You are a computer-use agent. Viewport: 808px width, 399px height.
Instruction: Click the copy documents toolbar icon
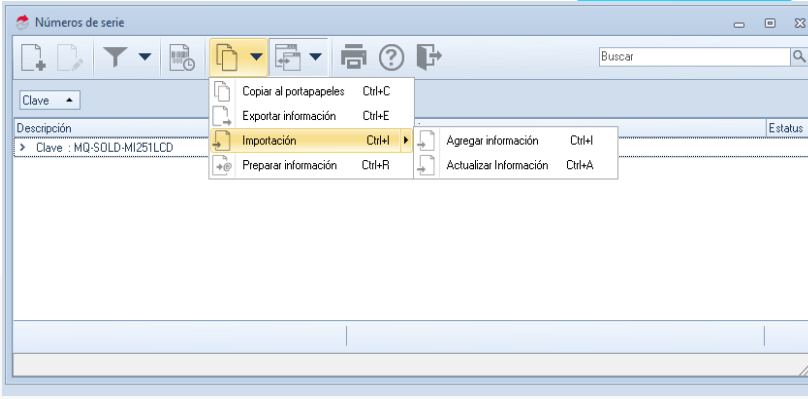(x=227, y=57)
